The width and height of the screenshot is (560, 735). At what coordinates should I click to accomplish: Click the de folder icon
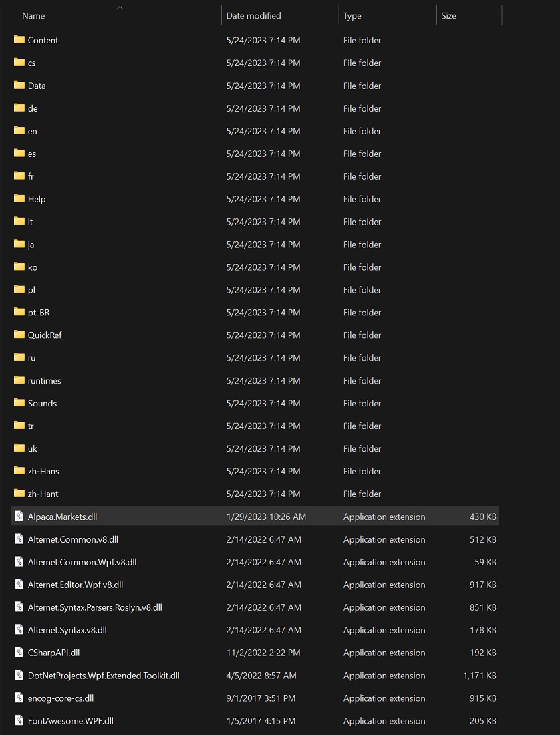click(x=19, y=108)
